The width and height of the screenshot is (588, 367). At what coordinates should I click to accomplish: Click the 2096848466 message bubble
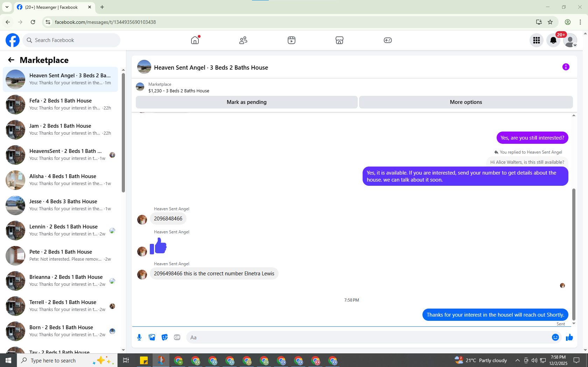168,219
